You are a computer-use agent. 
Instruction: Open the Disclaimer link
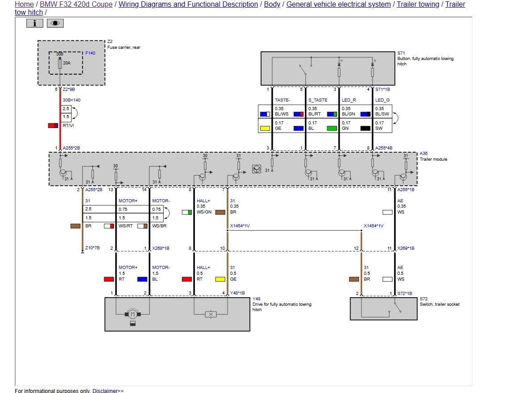[108, 391]
